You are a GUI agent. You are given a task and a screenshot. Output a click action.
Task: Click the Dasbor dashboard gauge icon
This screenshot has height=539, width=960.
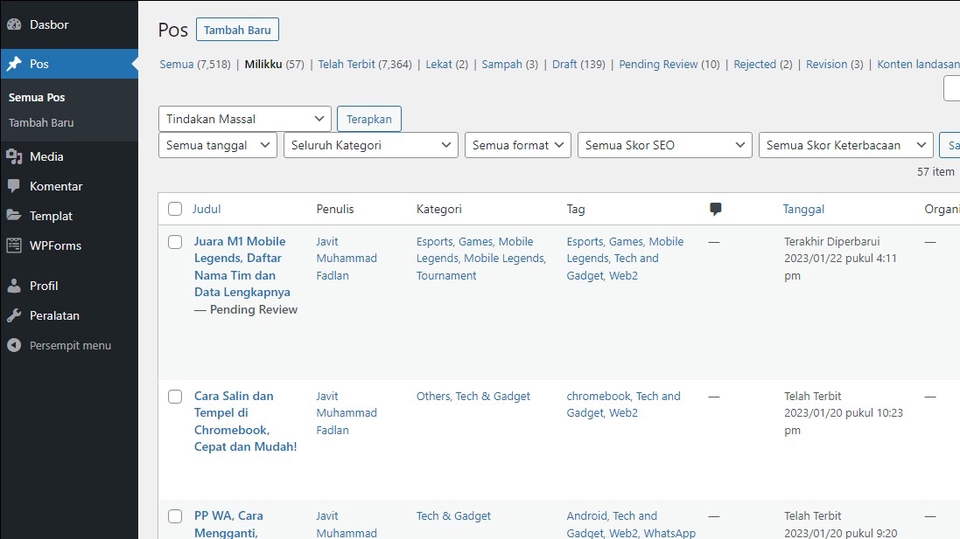tap(14, 24)
